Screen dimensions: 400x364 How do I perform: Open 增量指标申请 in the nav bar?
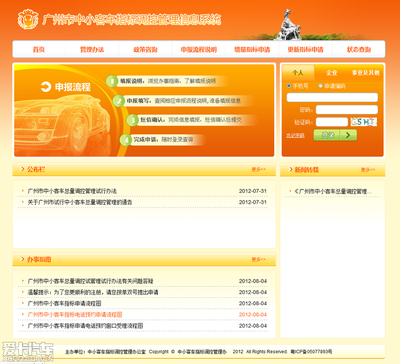252,49
